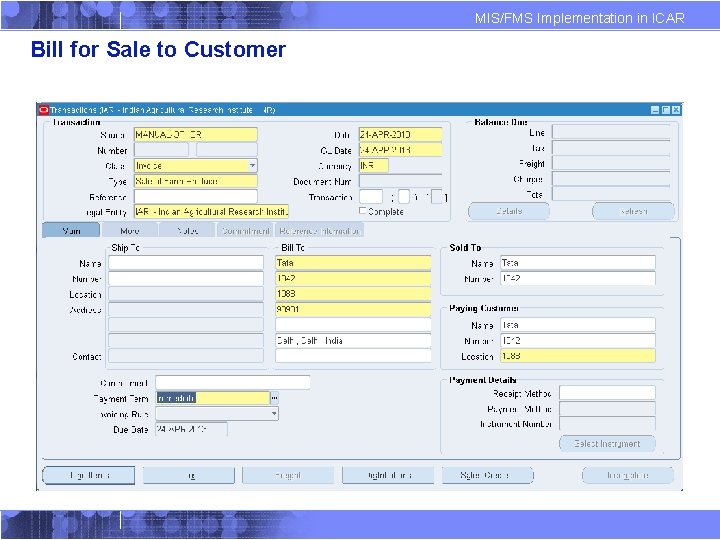Image resolution: width=720 pixels, height=540 pixels.
Task: Tick the Complete checkbox
Action: tap(363, 211)
